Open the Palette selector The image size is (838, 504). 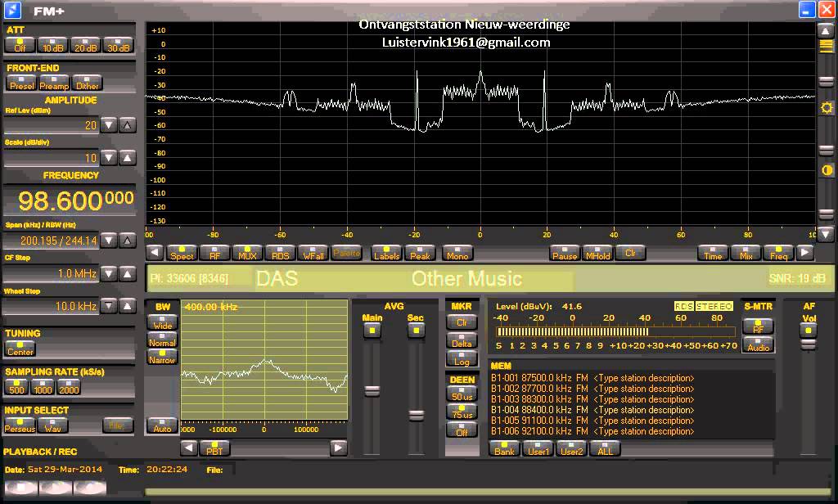click(346, 253)
